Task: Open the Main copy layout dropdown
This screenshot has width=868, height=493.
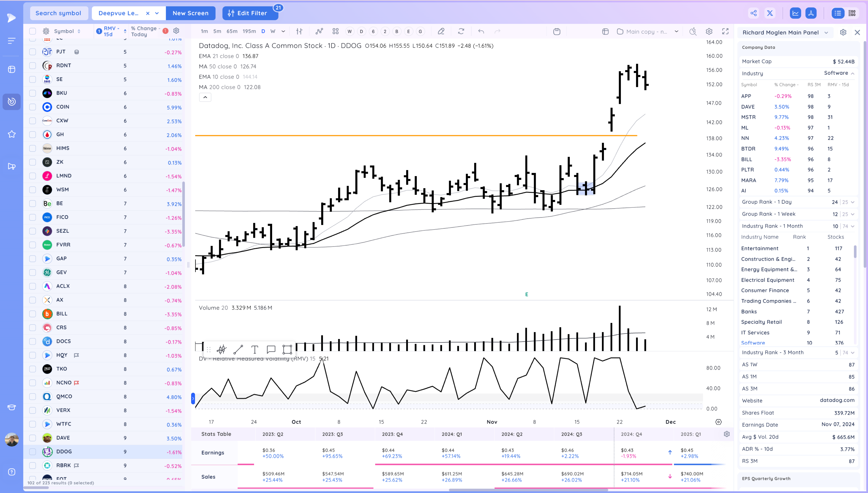Action: click(x=677, y=31)
